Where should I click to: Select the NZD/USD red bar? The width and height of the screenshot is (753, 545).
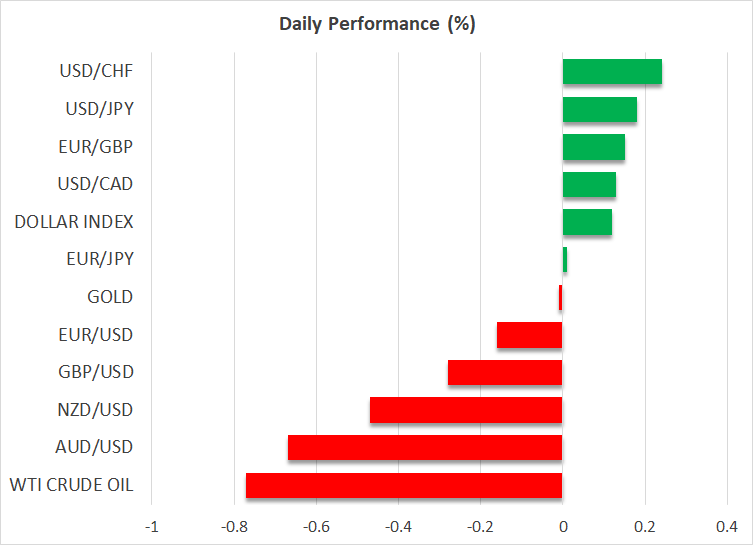coord(466,410)
